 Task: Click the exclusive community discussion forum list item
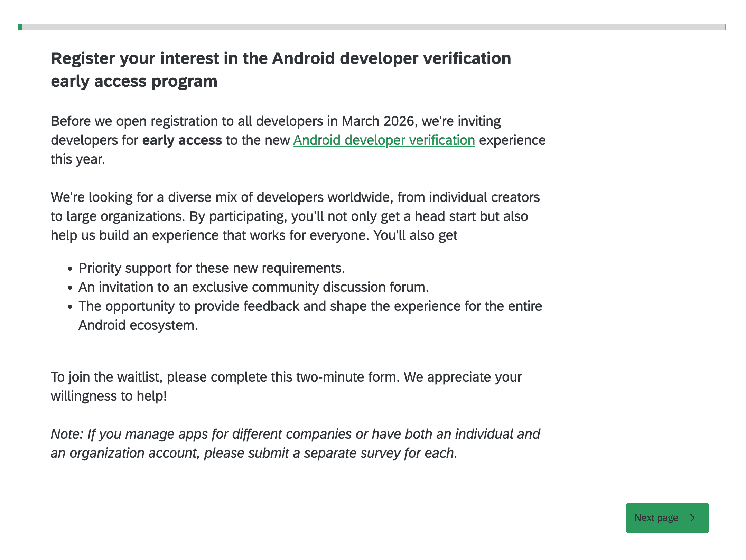(x=254, y=287)
